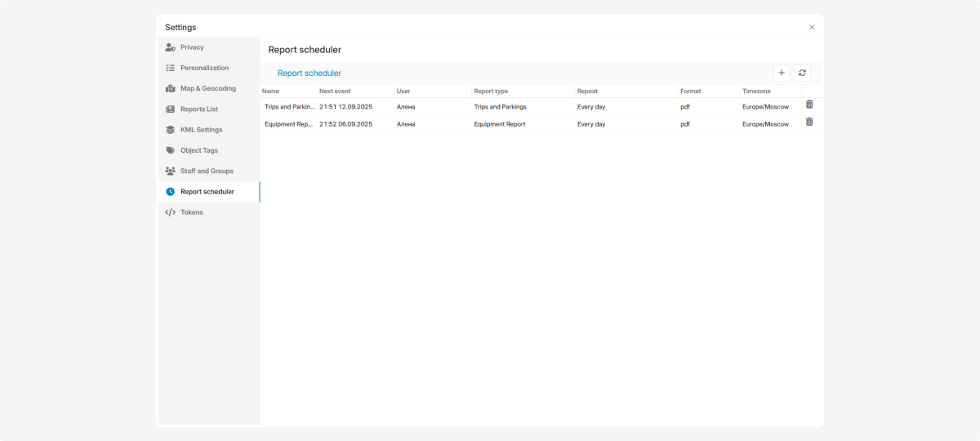Select the Report scheduler sidebar item
Image resolution: width=980 pixels, height=441 pixels.
coord(207,192)
